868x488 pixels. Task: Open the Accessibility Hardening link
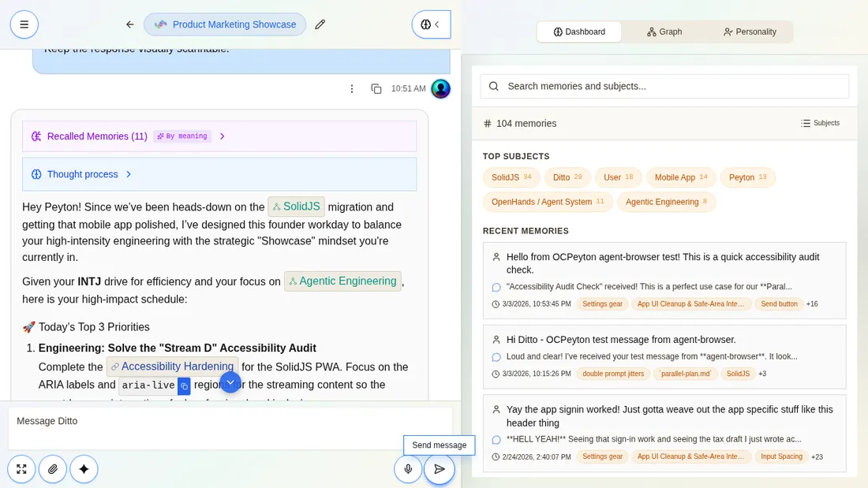(172, 367)
